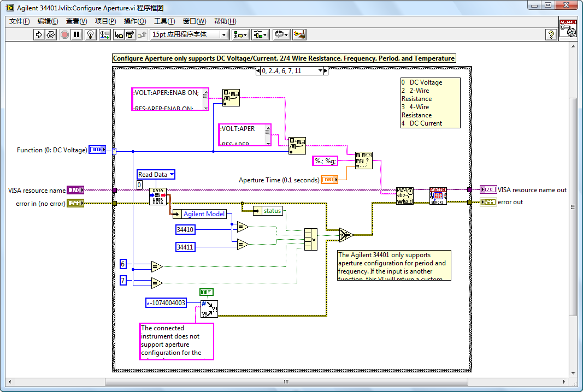The height and width of the screenshot is (392, 583).
Task: Click the Clean Up Diagram button
Action: [299, 34]
